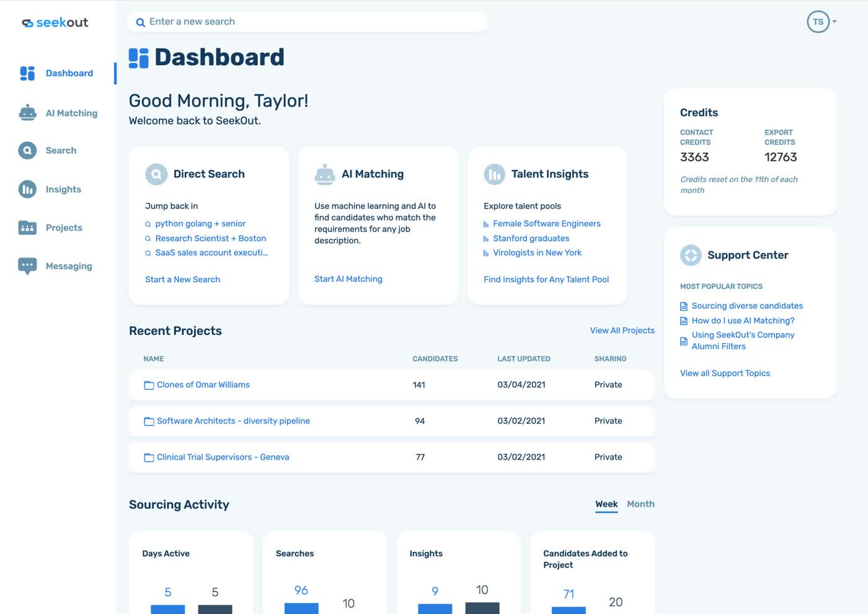Click the Enter a new search field

pyautogui.click(x=307, y=22)
